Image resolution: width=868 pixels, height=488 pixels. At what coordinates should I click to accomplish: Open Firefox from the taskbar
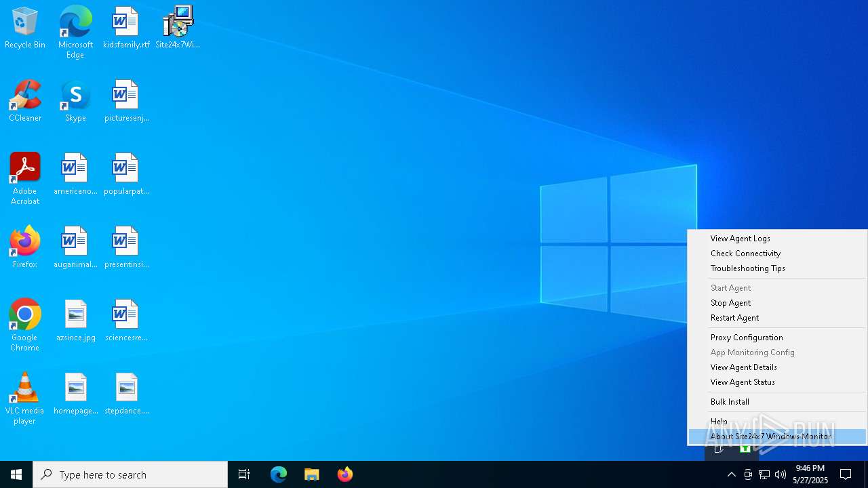(345, 474)
